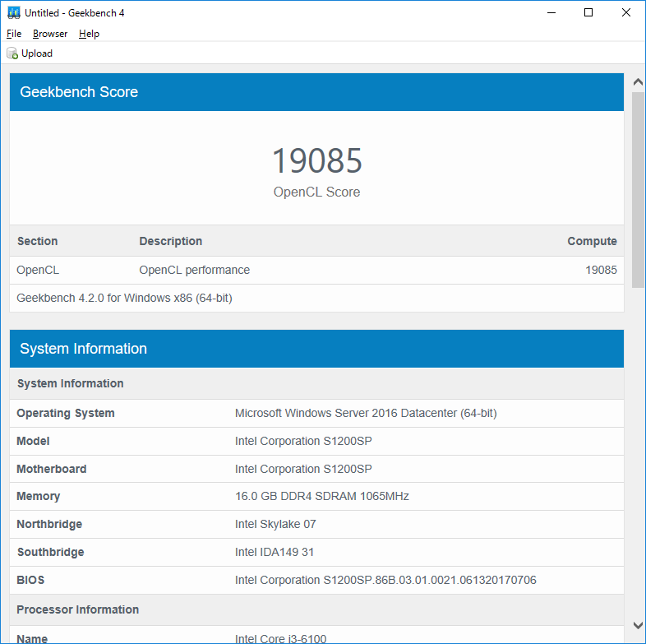646x644 pixels.
Task: Click '16.0 GB DDR4 SDRAM 1065MHz' value
Action: pos(321,497)
